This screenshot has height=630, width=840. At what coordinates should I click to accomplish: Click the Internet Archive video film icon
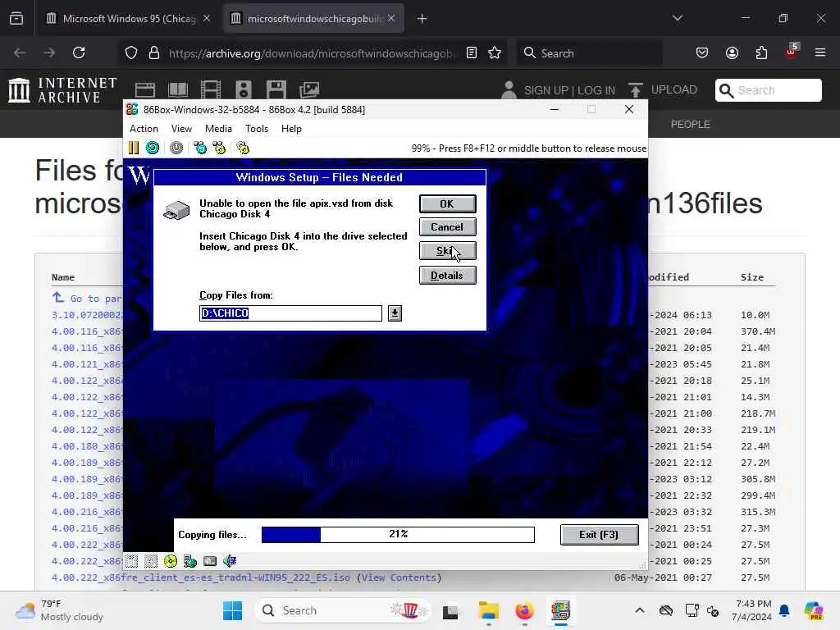tap(211, 89)
